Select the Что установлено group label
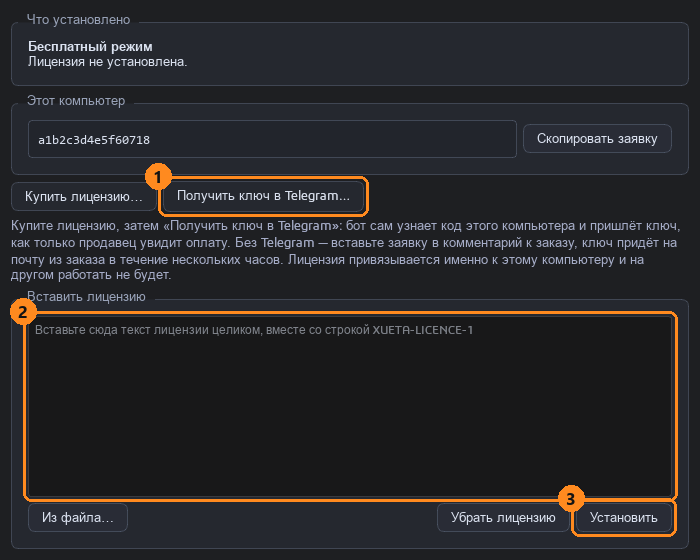 (79, 20)
